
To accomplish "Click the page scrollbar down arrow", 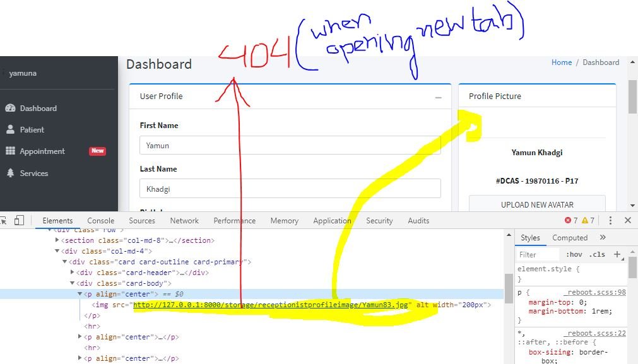I will tap(632, 206).
